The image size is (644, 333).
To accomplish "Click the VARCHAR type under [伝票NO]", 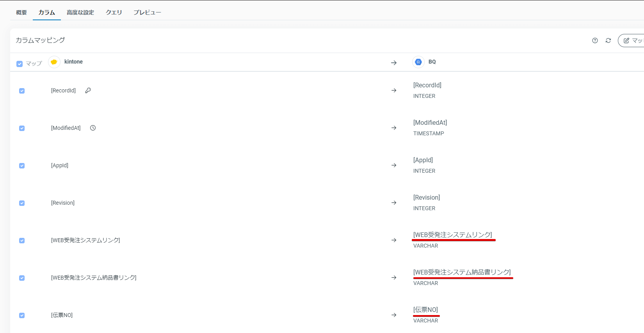I will (x=426, y=321).
